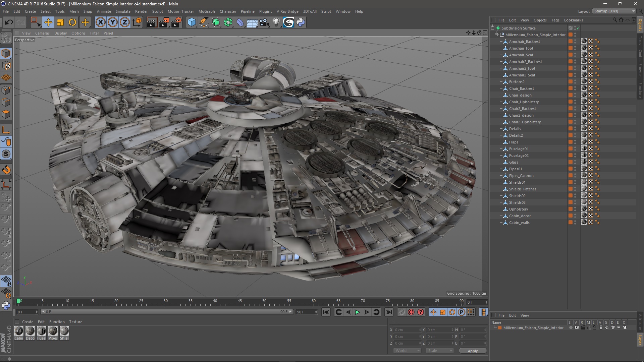Toggle visibility dots for Armchair_Backrest
This screenshot has height=362, width=644.
click(x=575, y=42)
